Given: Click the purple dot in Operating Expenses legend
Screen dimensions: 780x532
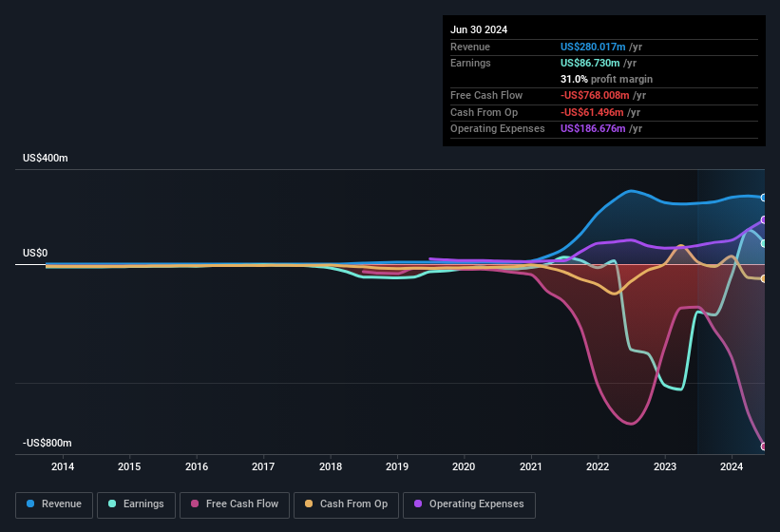Looking at the screenshot, I should [x=418, y=503].
